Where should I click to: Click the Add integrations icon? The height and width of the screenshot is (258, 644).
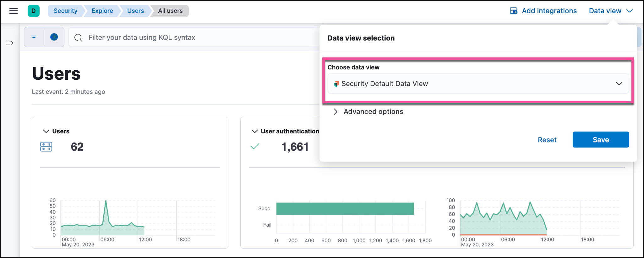click(x=514, y=11)
